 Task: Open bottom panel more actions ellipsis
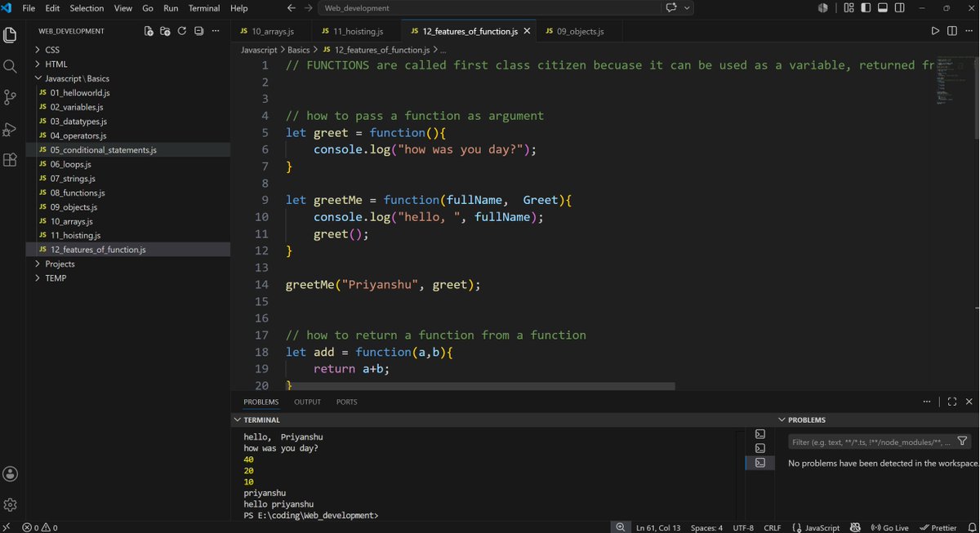coord(927,402)
